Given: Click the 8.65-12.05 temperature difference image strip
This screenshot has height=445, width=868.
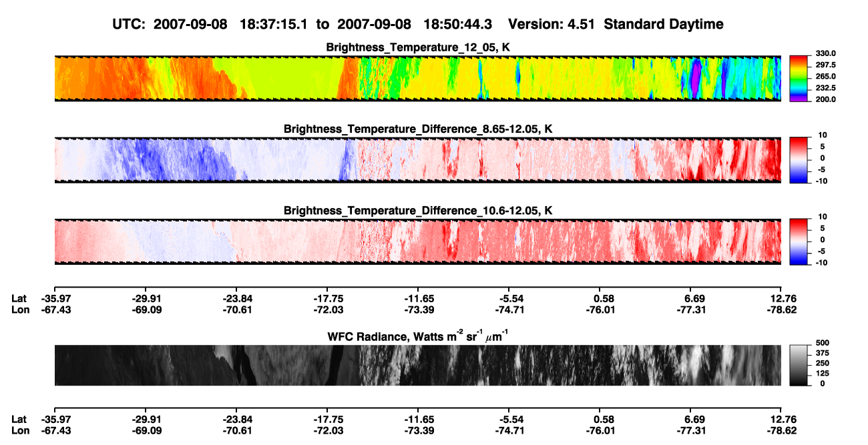Looking at the screenshot, I should 417,159.
